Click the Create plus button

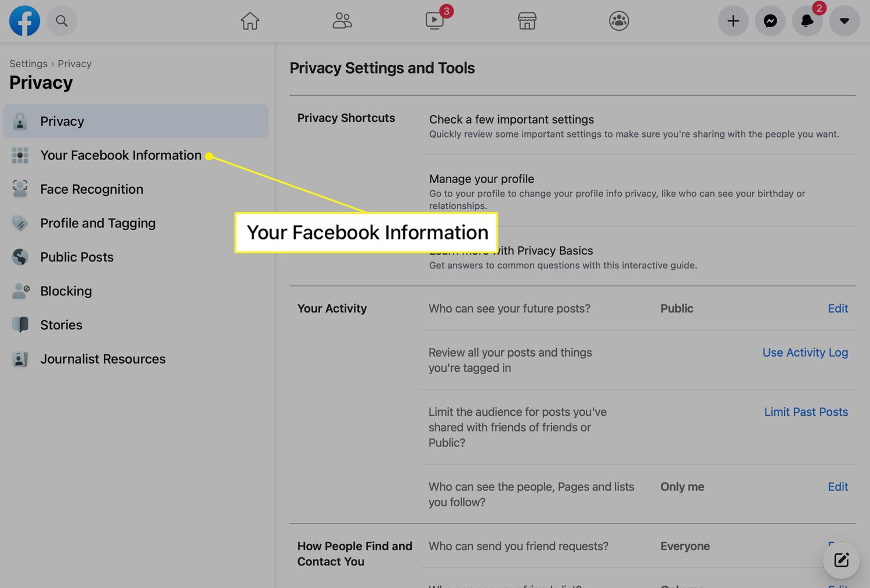click(x=733, y=21)
